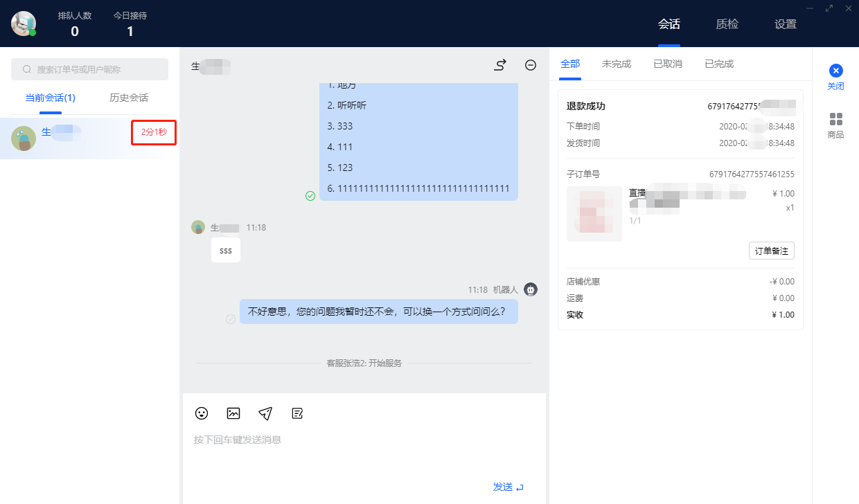Open the current conversation list item
This screenshot has width=859, height=504.
click(x=89, y=138)
